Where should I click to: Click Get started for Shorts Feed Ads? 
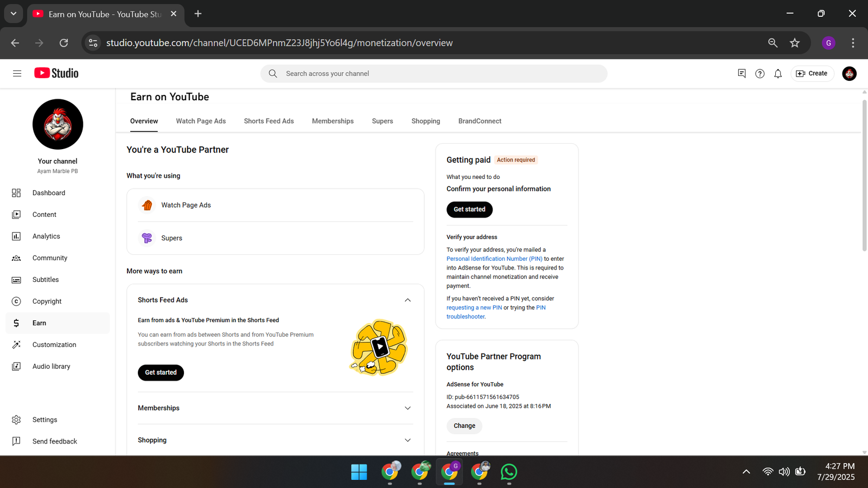(161, 373)
